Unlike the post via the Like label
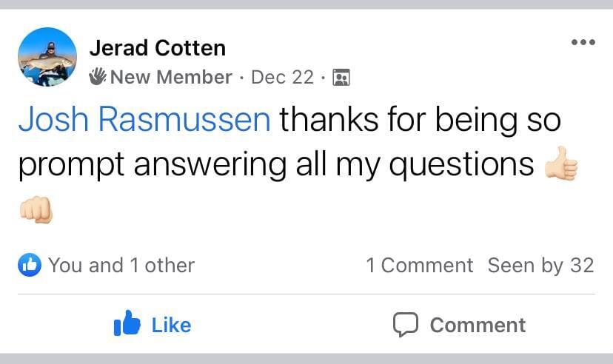Screen dimensions: 613x364 171,325
